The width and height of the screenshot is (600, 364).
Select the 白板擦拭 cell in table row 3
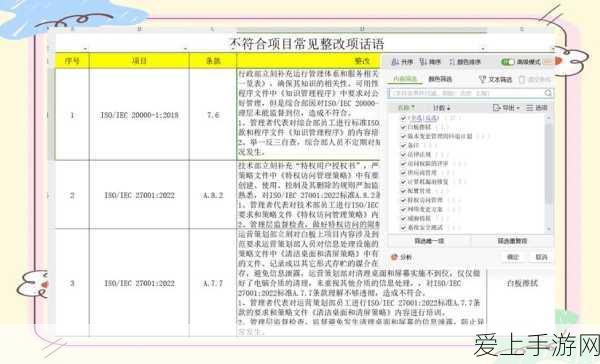[x=522, y=283]
